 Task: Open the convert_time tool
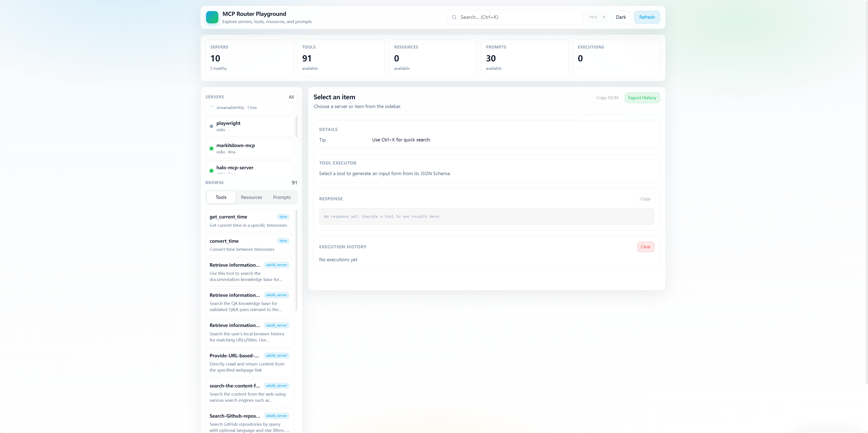click(x=250, y=245)
